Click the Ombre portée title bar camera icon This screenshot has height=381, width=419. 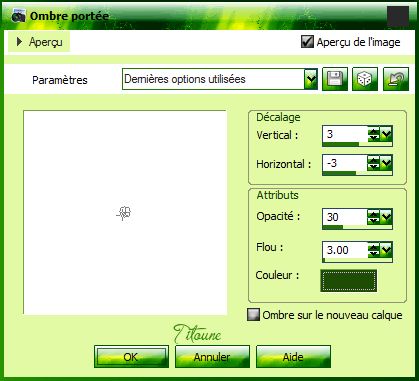tap(18, 16)
